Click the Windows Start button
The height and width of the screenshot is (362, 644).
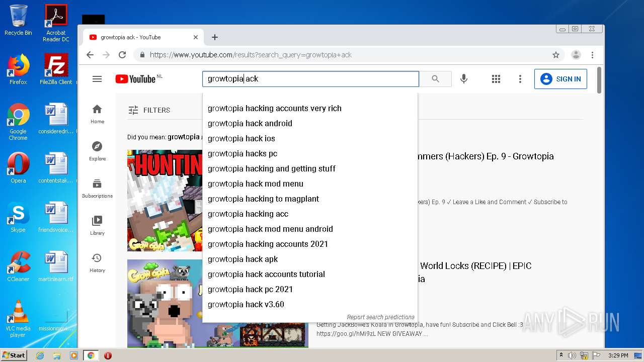pyautogui.click(x=14, y=355)
